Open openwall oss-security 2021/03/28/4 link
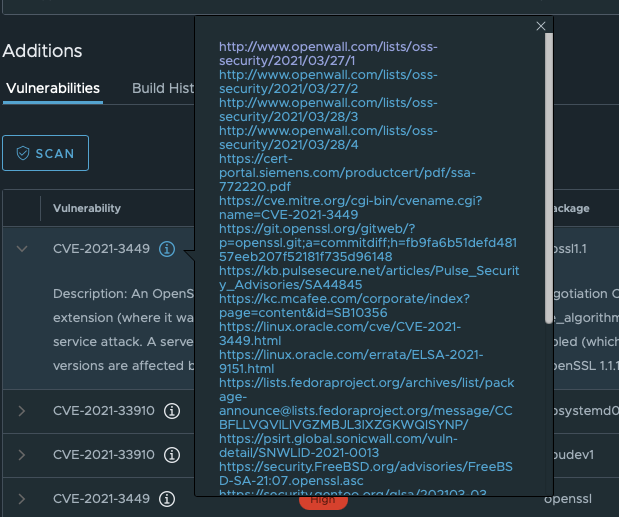The height and width of the screenshot is (517, 619). 328,138
